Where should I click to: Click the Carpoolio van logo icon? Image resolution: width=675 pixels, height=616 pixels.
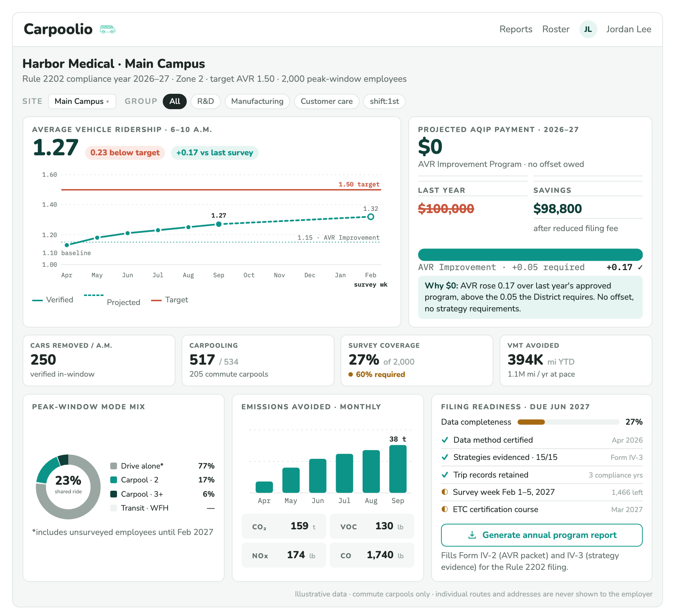coord(108,29)
